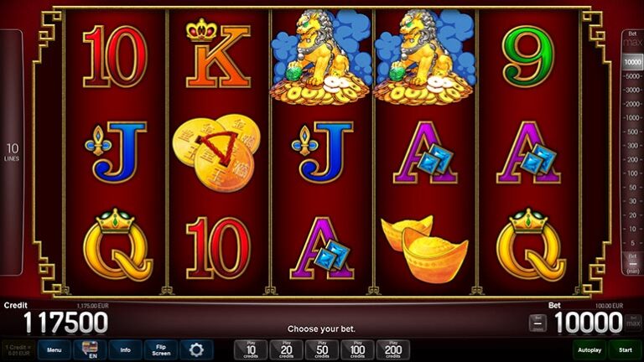Viewport: 644px width, 362px height.
Task: Click Bet max atop the bet slider
Action: pyautogui.click(x=632, y=39)
